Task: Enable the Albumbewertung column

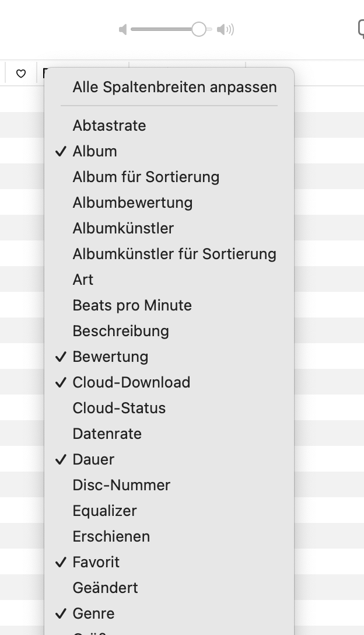Action: pos(132,203)
